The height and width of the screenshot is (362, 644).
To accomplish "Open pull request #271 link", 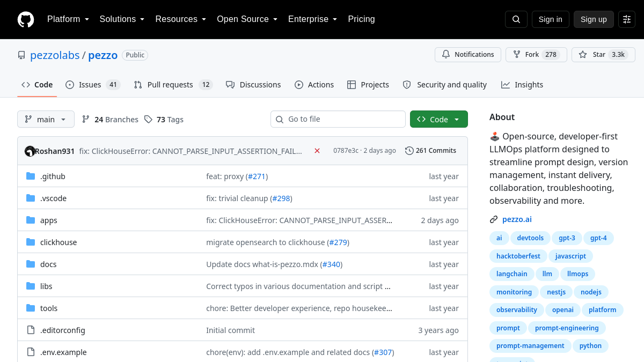I will coord(255,176).
